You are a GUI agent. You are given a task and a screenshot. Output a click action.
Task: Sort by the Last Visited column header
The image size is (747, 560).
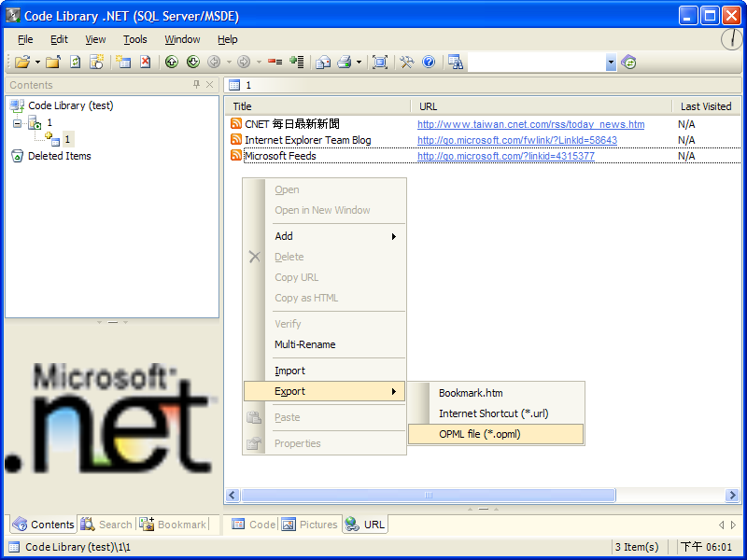(706, 106)
